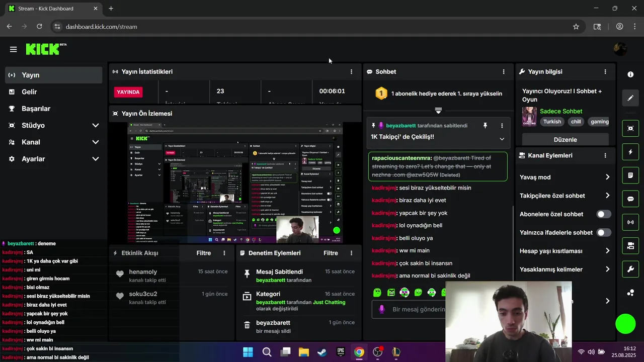Go to Gelir in sidebar
Image resolution: width=644 pixels, height=362 pixels.
[x=53, y=92]
